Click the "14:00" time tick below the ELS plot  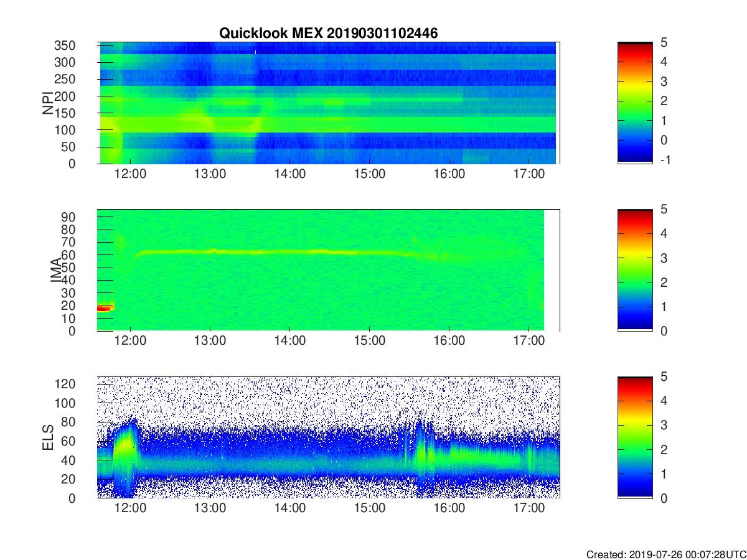point(289,508)
